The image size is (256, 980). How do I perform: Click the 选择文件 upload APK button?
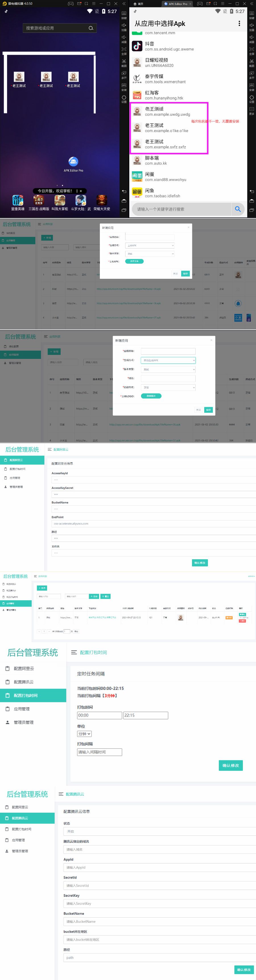134,261
